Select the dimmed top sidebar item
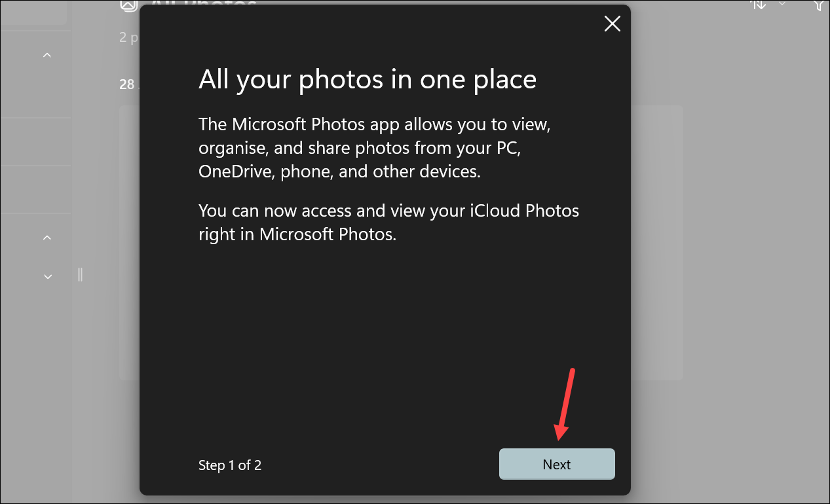Image resolution: width=830 pixels, height=504 pixels. point(33,12)
